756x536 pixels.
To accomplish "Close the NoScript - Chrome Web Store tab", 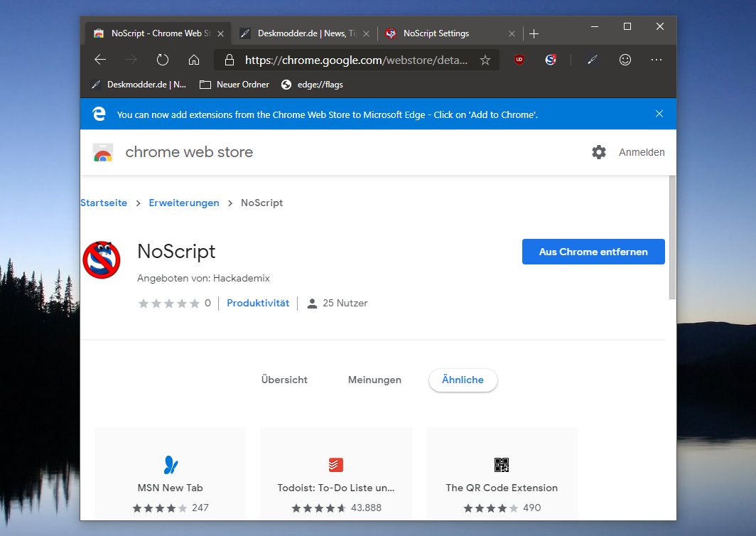I will (x=220, y=34).
